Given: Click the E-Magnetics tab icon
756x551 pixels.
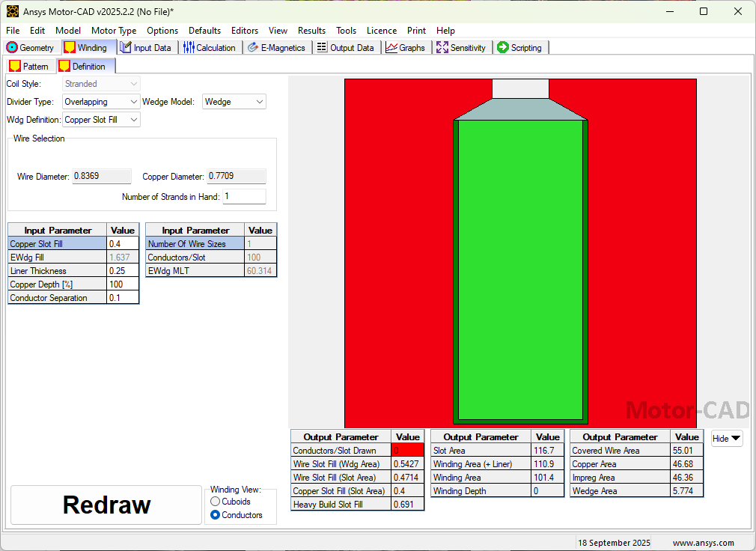Looking at the screenshot, I should click(253, 48).
